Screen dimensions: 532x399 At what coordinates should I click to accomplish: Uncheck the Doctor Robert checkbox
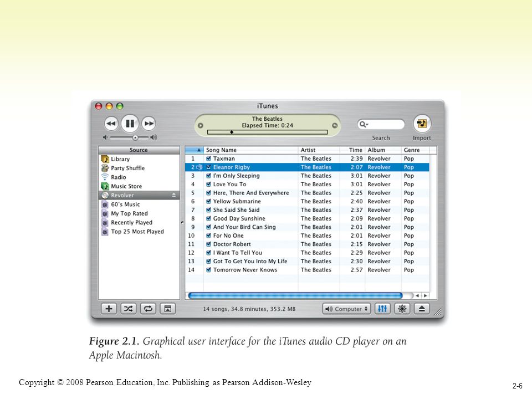[x=209, y=244]
